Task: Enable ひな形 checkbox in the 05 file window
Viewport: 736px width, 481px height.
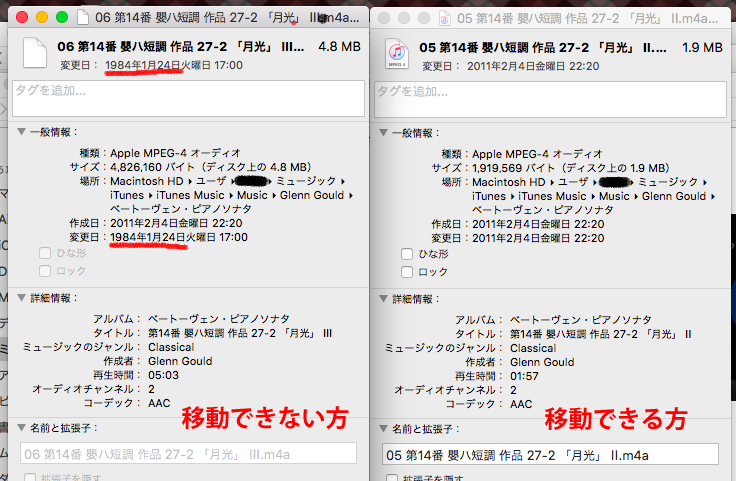Action: 407,254
